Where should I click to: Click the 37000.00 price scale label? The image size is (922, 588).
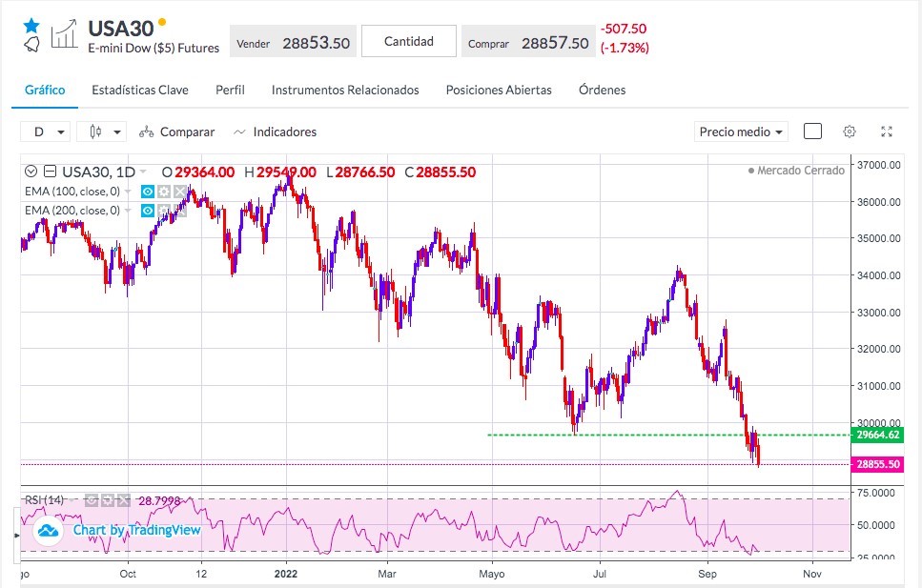878,165
